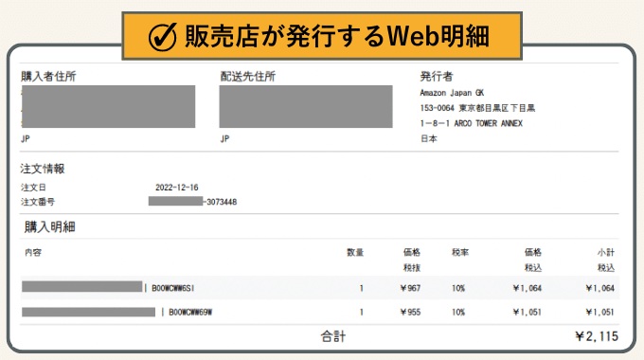Click the 税率 column header
This screenshot has width=644, height=360.
point(460,252)
